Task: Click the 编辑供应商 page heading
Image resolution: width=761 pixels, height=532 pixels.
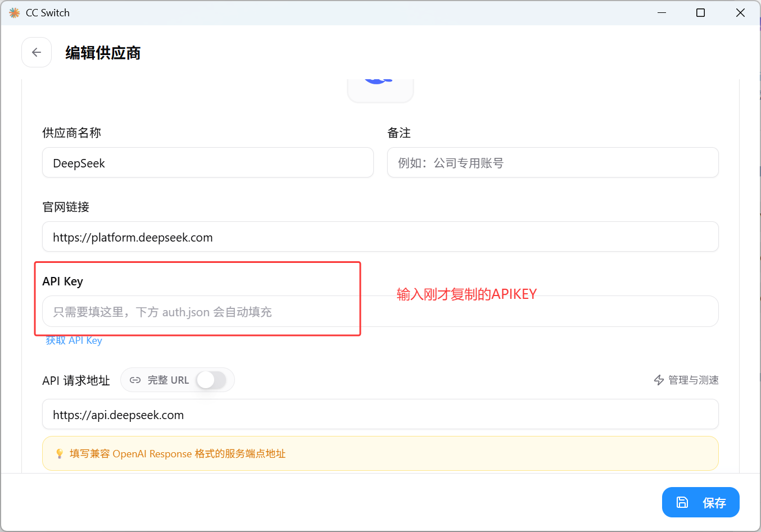Action: 103,53
